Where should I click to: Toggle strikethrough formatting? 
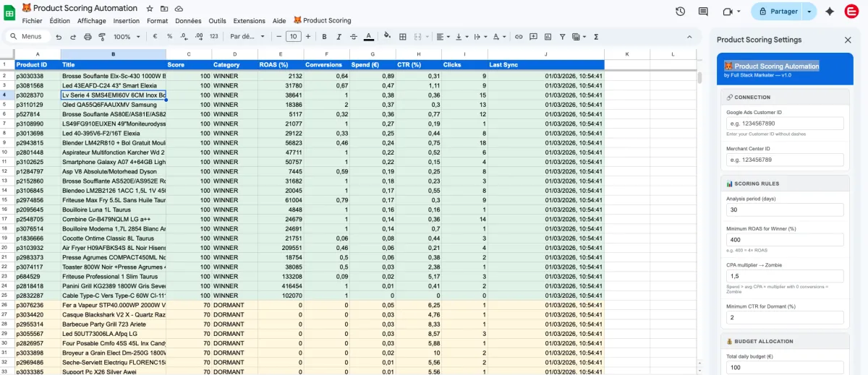click(354, 37)
